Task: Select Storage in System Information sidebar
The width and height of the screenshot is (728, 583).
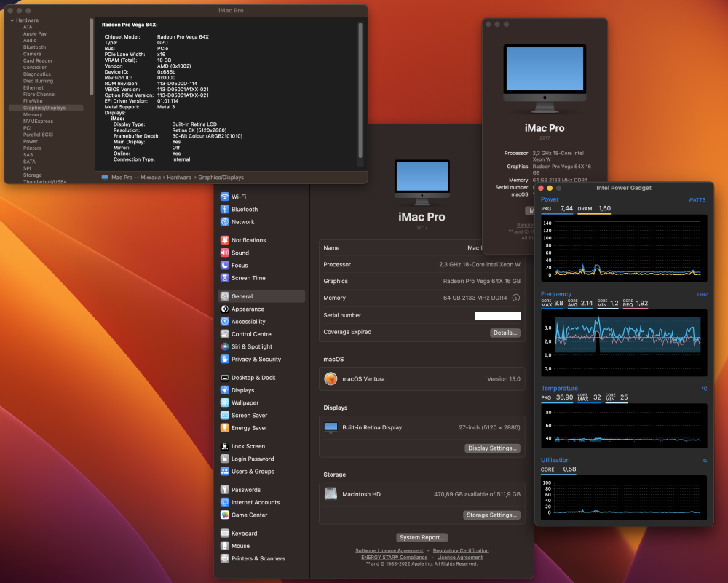Action: (33, 175)
